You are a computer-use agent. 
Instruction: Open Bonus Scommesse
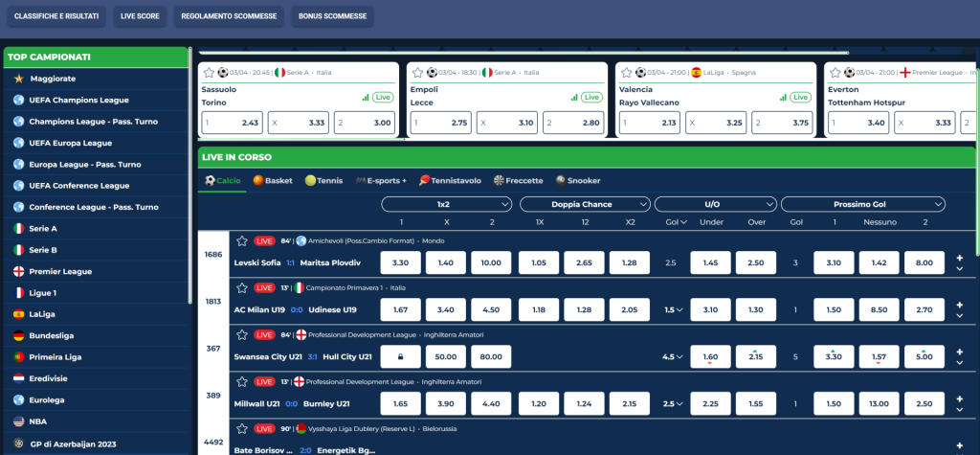point(332,16)
